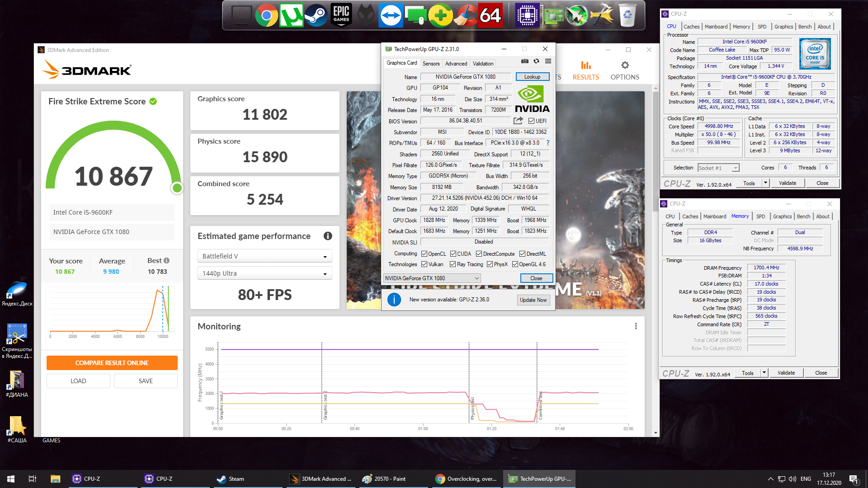
Task: Click the LOAD button in 3DMark
Action: 78,381
